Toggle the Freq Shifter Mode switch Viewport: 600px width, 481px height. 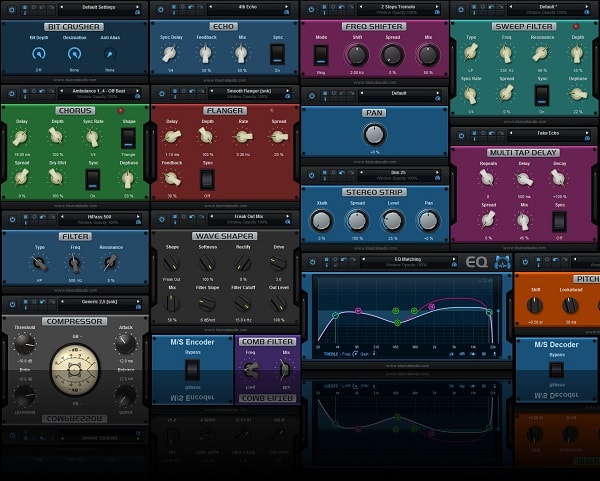[x=321, y=55]
